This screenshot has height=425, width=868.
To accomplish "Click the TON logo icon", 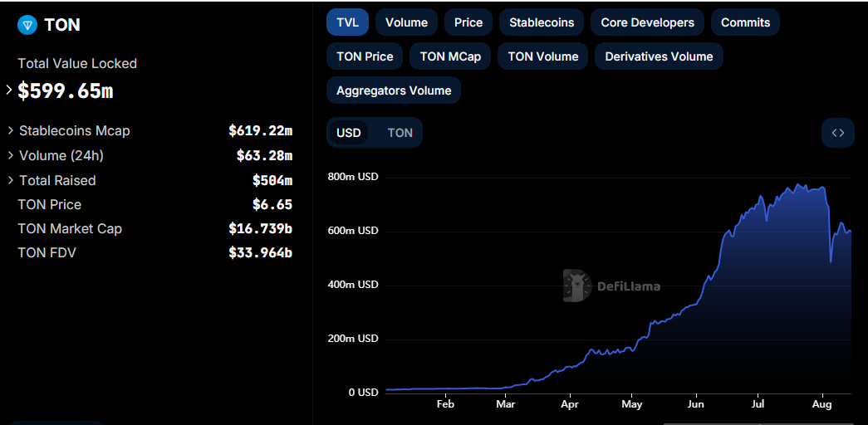I will coord(27,24).
